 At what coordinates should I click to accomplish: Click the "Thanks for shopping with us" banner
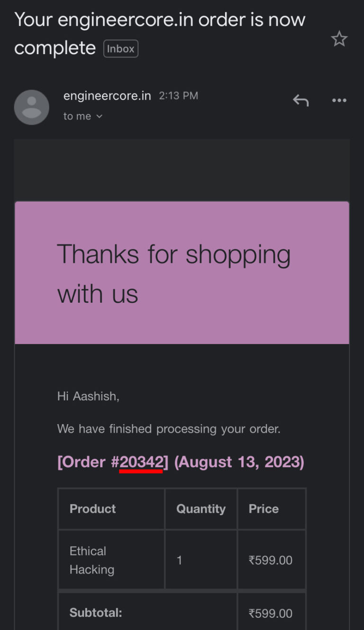pyautogui.click(x=182, y=272)
